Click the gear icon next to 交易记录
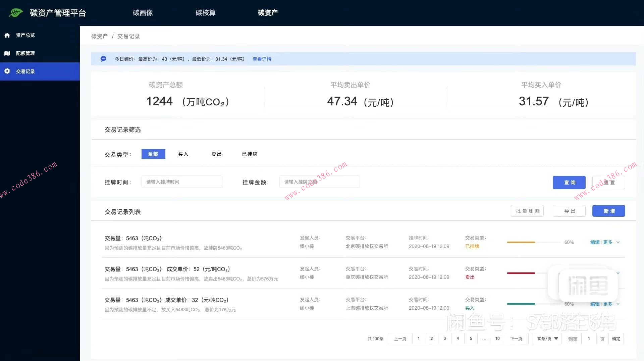The image size is (644, 361). [7, 71]
